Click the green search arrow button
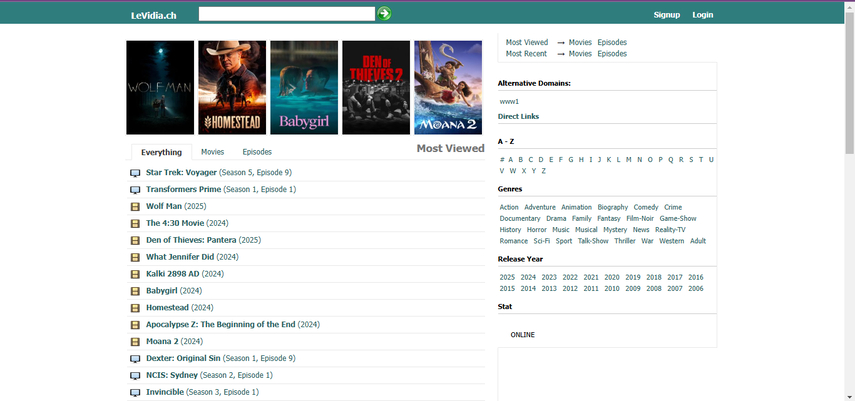 pos(384,14)
